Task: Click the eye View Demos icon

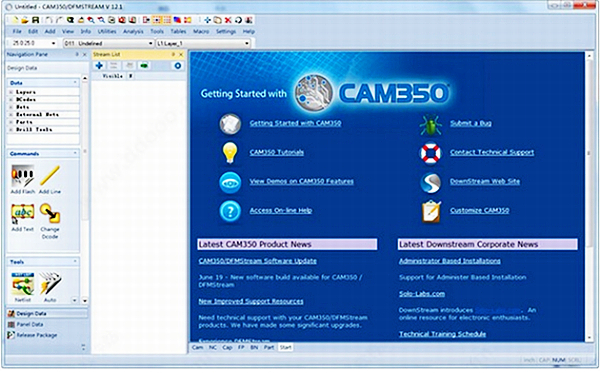Action: 230,182
